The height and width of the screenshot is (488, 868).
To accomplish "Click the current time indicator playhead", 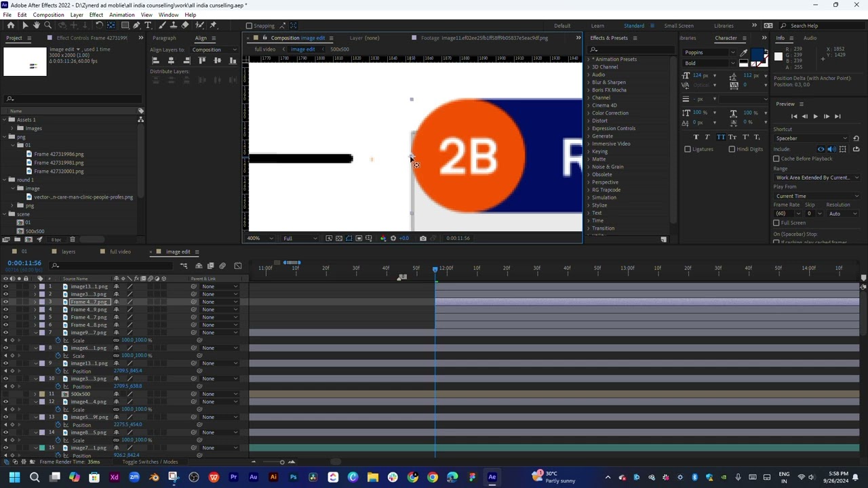I will point(435,269).
